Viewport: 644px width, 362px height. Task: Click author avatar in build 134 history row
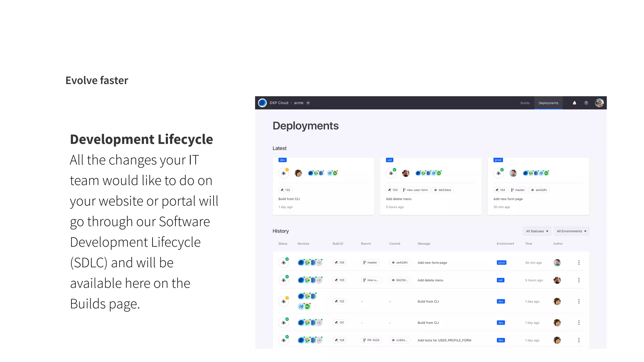point(557,262)
